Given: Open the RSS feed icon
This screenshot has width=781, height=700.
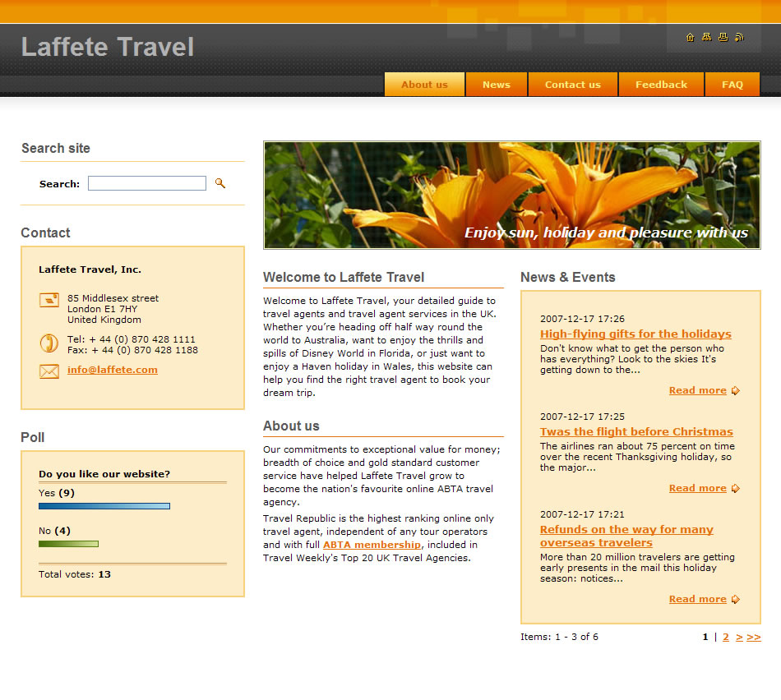Looking at the screenshot, I should click(x=739, y=37).
